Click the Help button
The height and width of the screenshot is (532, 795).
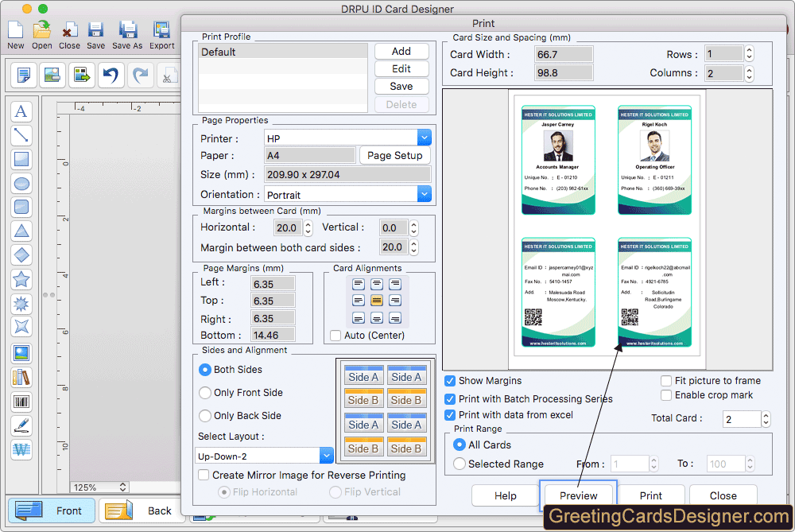pyautogui.click(x=506, y=495)
